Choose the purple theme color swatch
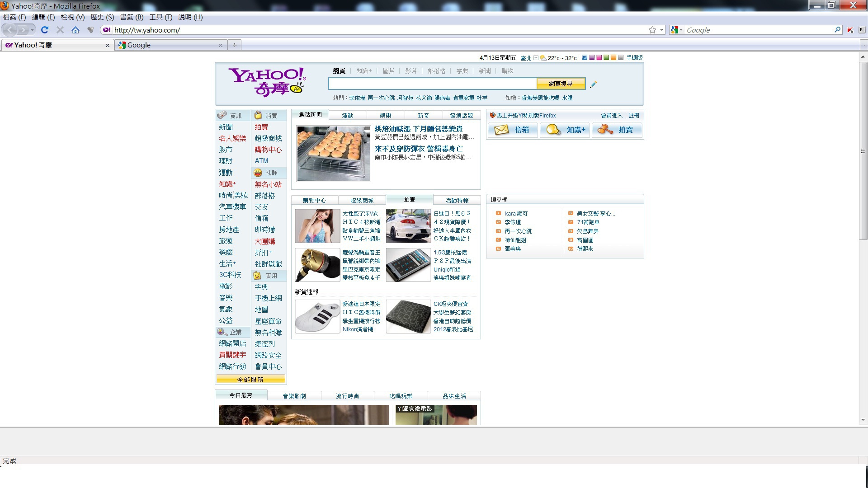 coord(592,58)
